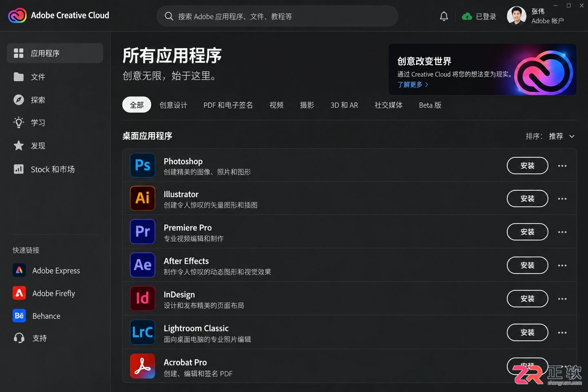588x392 pixels.
Task: Click the InDesign Id app icon
Action: pos(143,298)
